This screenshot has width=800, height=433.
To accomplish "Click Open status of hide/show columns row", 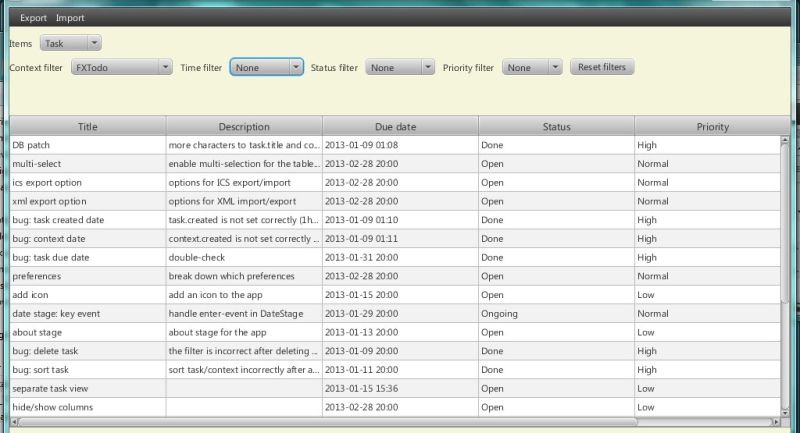I will coord(492,407).
